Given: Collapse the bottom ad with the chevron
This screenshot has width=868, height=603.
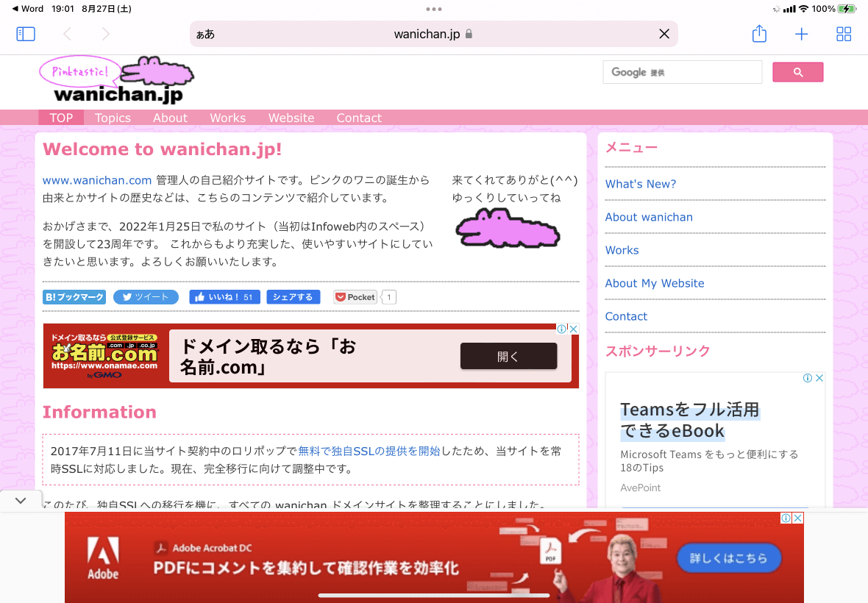Looking at the screenshot, I should pyautogui.click(x=21, y=501).
